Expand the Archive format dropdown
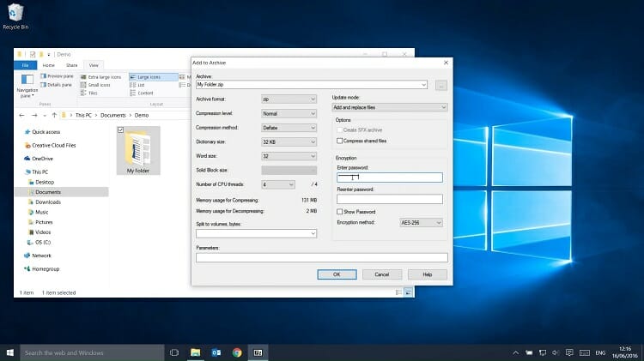644x361 pixels. (289, 99)
